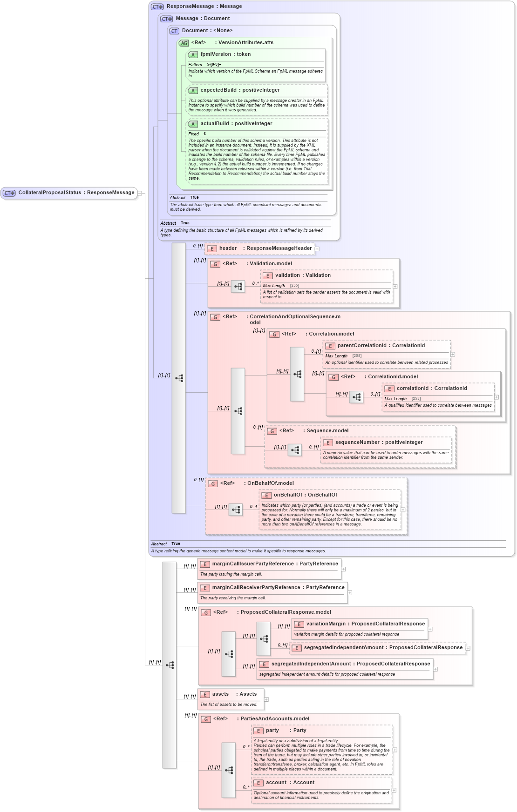The height and width of the screenshot is (812, 517).
Task: Click the element icon of party : Party
Action: coord(258,731)
